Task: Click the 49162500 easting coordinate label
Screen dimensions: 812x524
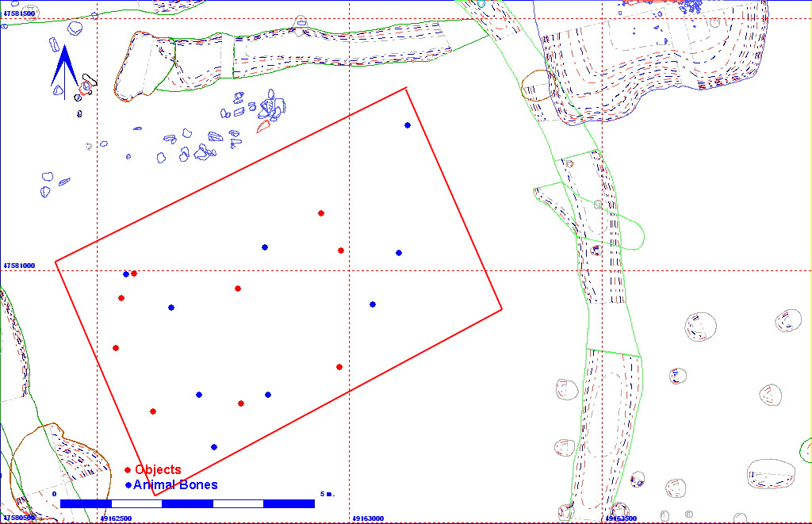Action: click(117, 518)
